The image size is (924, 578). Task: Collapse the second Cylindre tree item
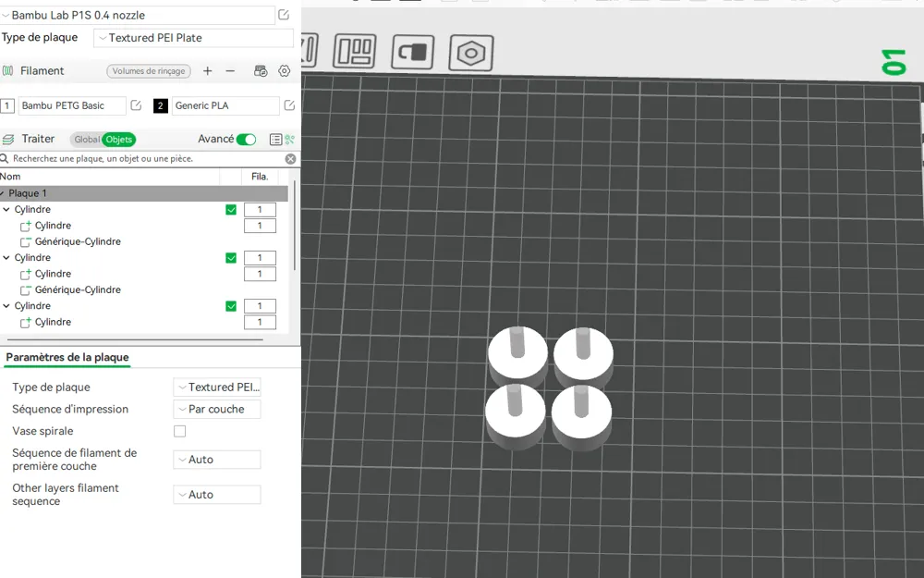click(6, 258)
